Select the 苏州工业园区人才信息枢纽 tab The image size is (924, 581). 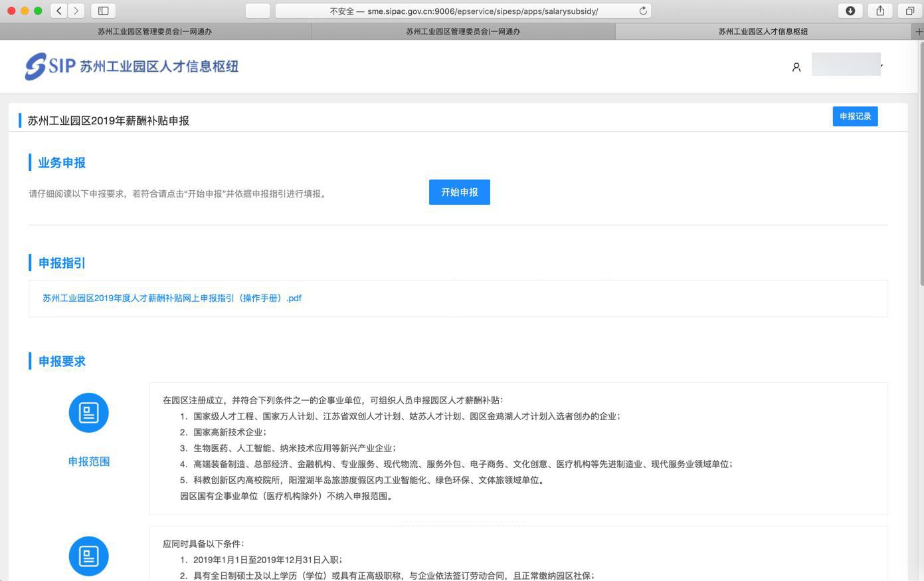pyautogui.click(x=763, y=31)
